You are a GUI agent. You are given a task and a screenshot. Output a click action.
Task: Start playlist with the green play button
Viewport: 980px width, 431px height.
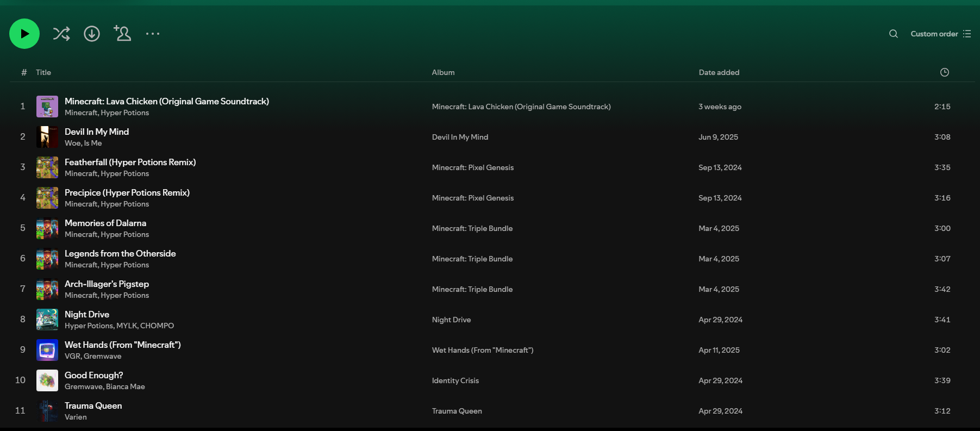tap(24, 34)
